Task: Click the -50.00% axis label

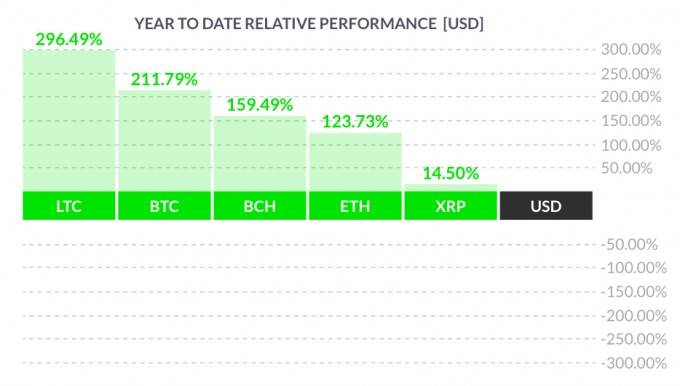Action: coord(629,245)
